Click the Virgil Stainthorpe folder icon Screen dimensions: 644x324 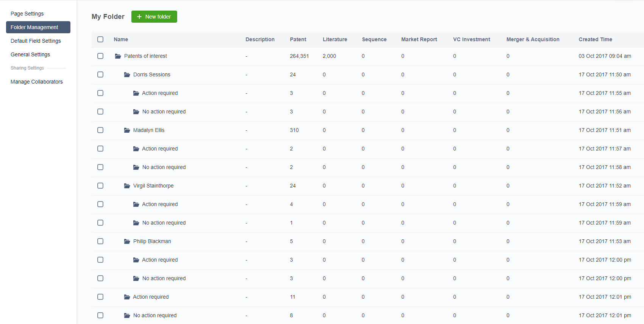[x=127, y=186]
